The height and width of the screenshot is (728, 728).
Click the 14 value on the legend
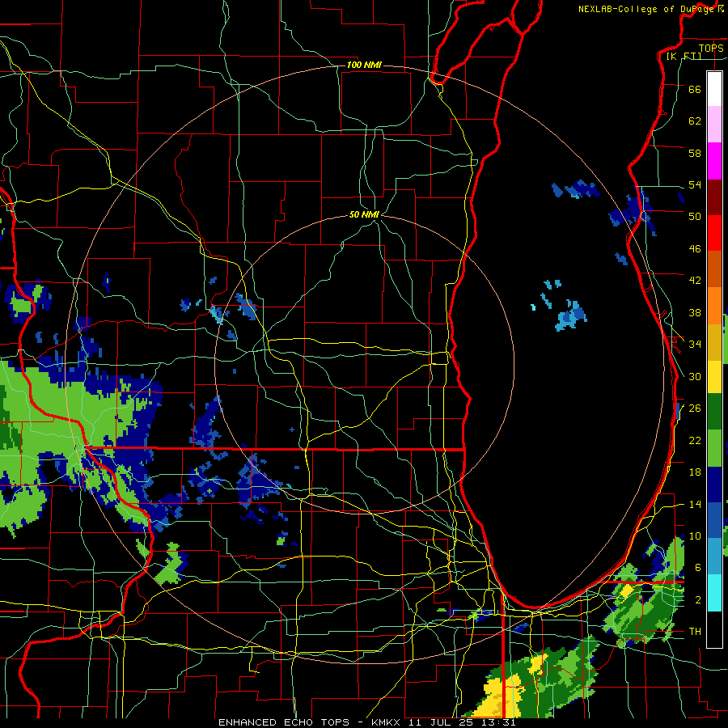(695, 504)
